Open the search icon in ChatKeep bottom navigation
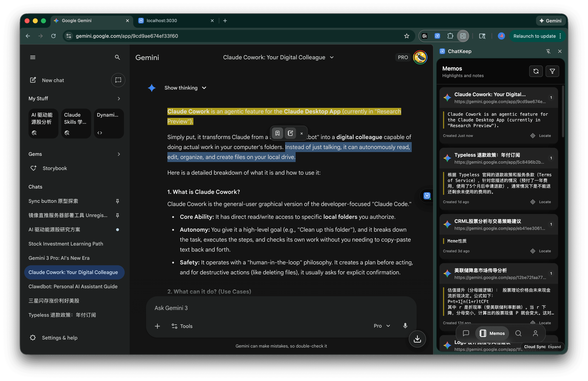 (x=518, y=333)
